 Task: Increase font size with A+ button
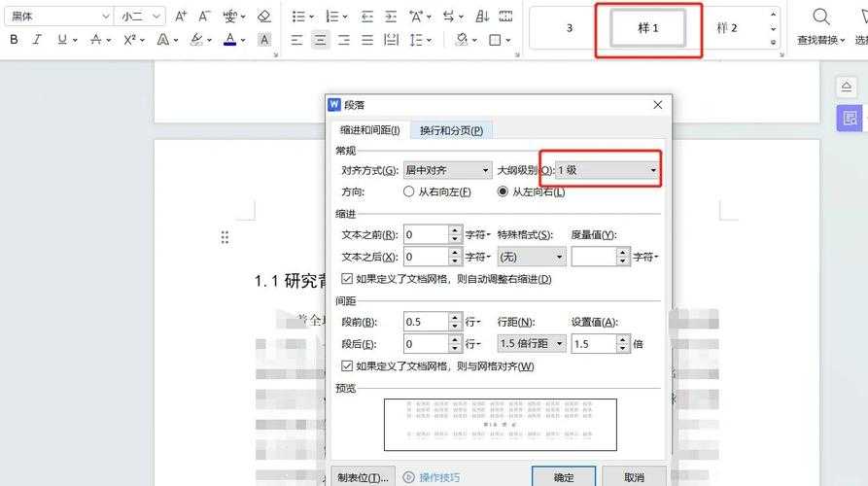(x=181, y=17)
